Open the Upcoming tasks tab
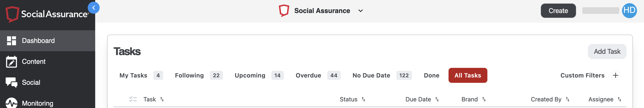644x108 pixels. point(250,76)
